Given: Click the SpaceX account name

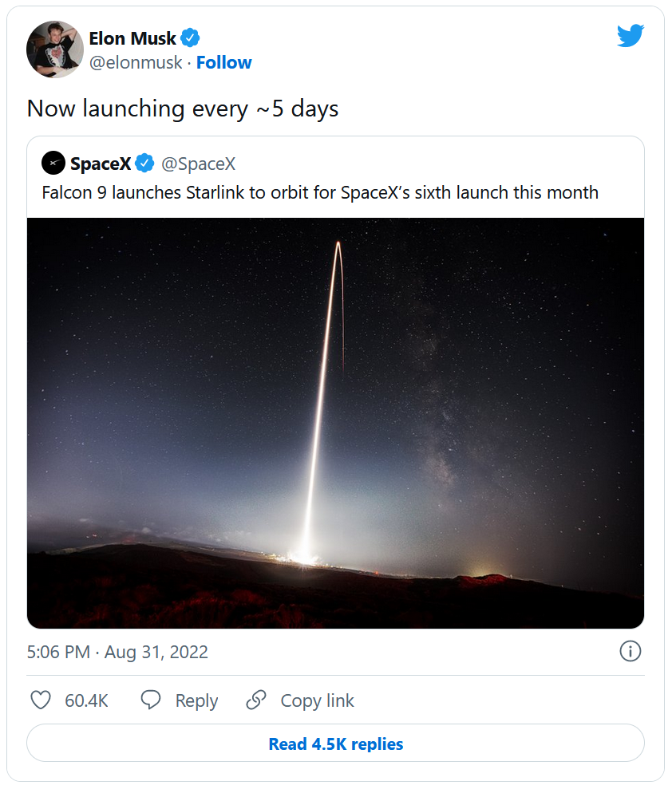Looking at the screenshot, I should (x=101, y=164).
